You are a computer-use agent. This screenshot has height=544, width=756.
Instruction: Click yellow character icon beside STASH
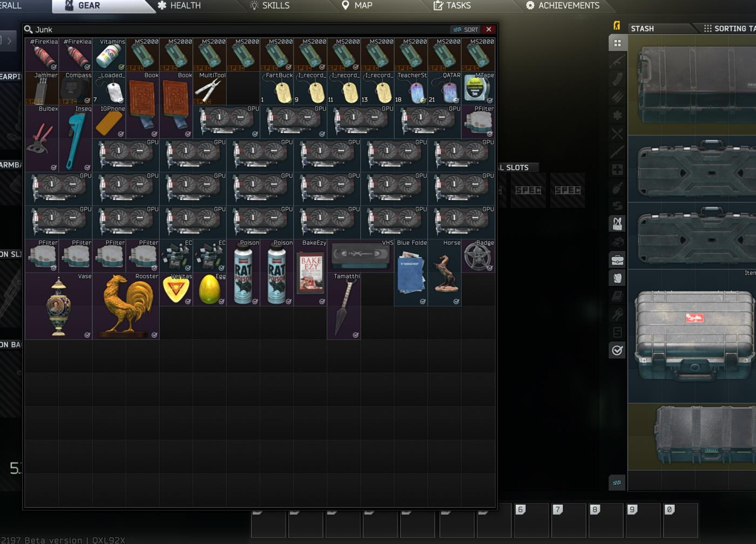[x=617, y=25]
